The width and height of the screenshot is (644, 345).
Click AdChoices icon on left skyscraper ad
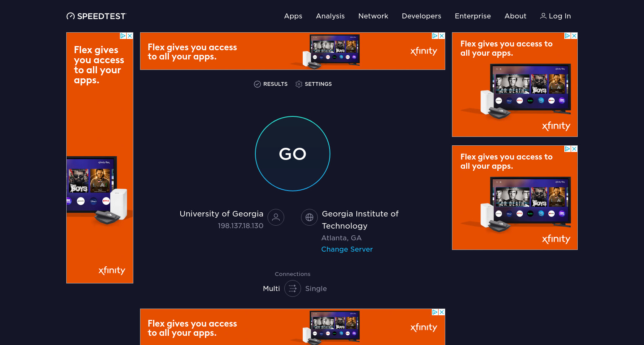(x=123, y=36)
